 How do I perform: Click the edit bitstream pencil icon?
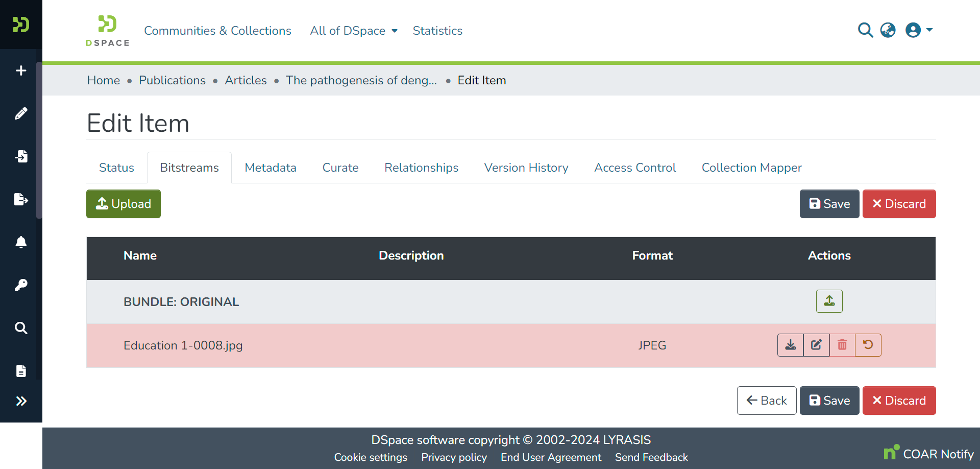click(816, 345)
